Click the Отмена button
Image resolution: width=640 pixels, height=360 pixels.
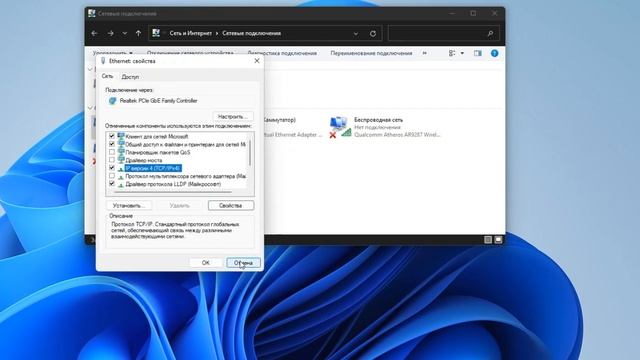coord(243,262)
